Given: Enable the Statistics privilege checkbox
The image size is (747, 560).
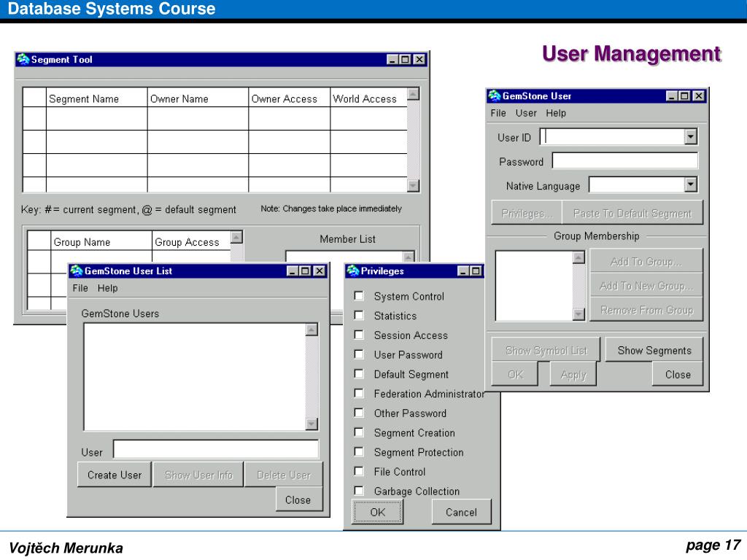Looking at the screenshot, I should click(x=359, y=315).
